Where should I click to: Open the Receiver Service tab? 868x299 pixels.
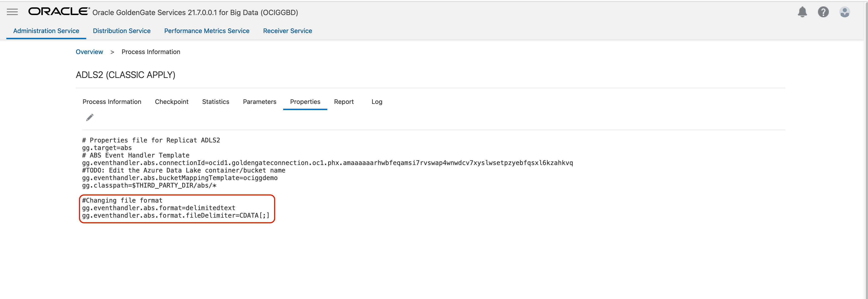point(288,31)
